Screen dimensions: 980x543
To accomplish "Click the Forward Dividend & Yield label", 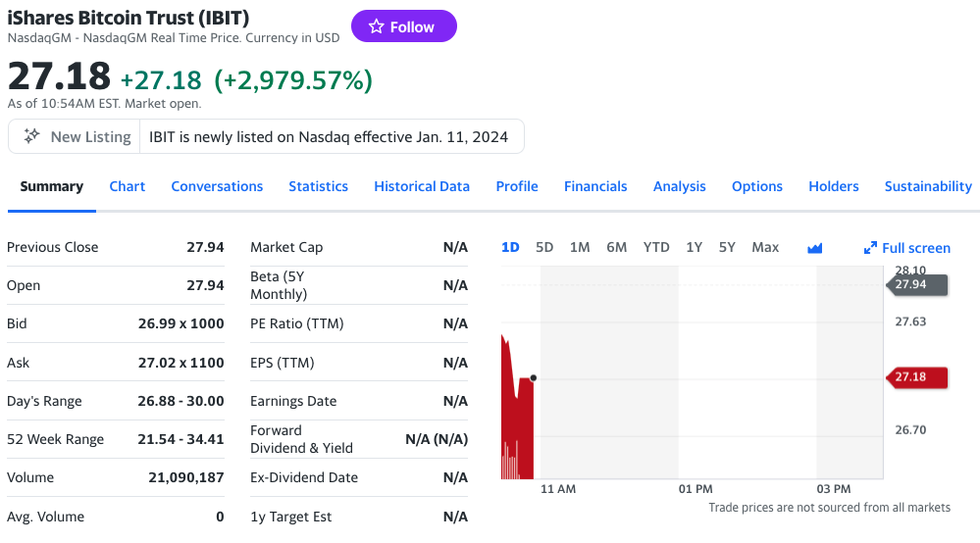I will point(301,439).
